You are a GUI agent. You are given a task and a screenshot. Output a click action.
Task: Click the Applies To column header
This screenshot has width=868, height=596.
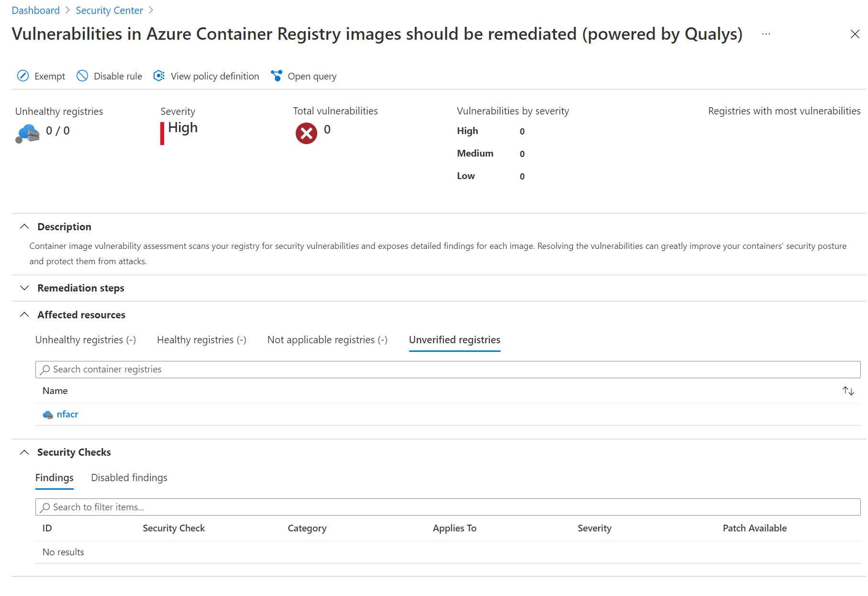click(455, 528)
